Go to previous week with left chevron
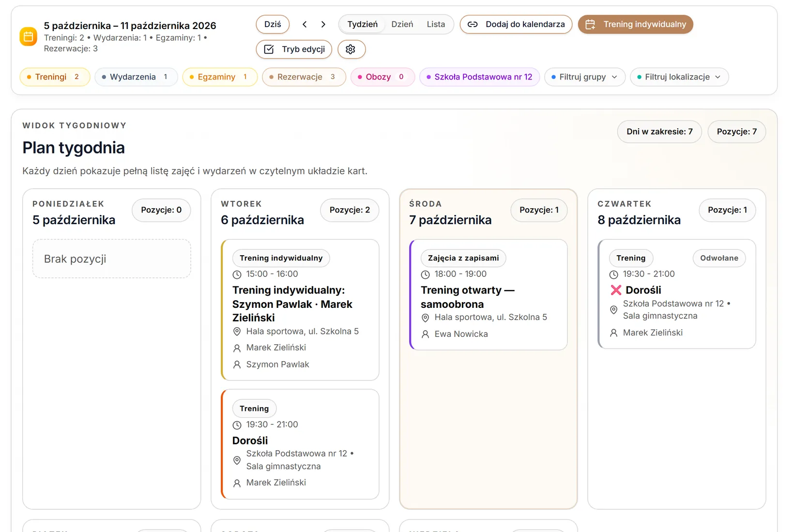The image size is (794, 532). [305, 24]
